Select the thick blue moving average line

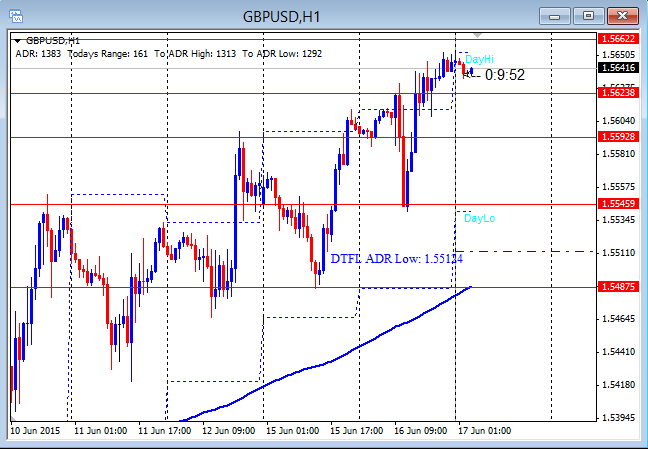click(331, 361)
